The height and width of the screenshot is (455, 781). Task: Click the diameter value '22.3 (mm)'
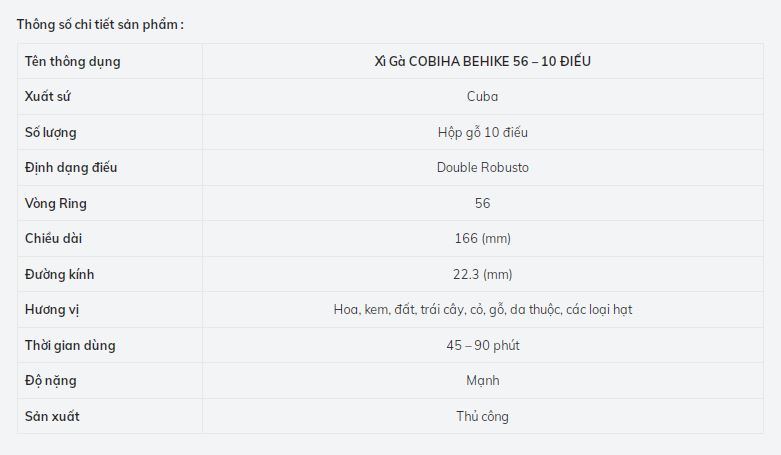[x=482, y=274]
